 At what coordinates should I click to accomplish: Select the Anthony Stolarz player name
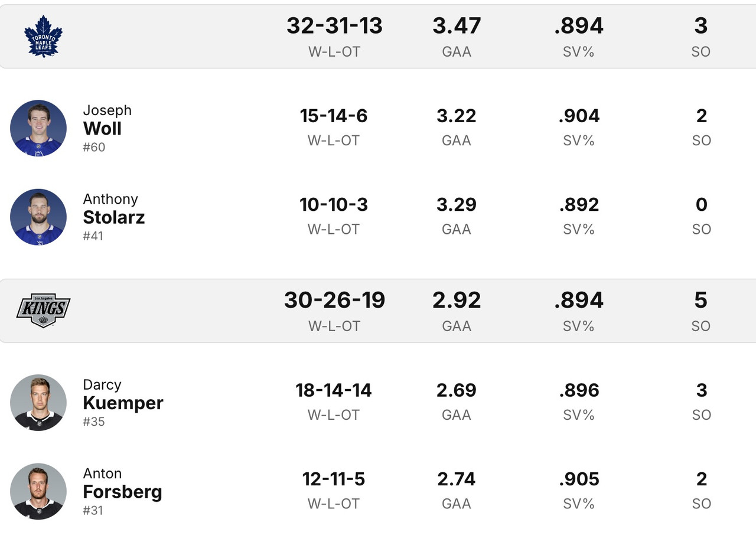(113, 217)
